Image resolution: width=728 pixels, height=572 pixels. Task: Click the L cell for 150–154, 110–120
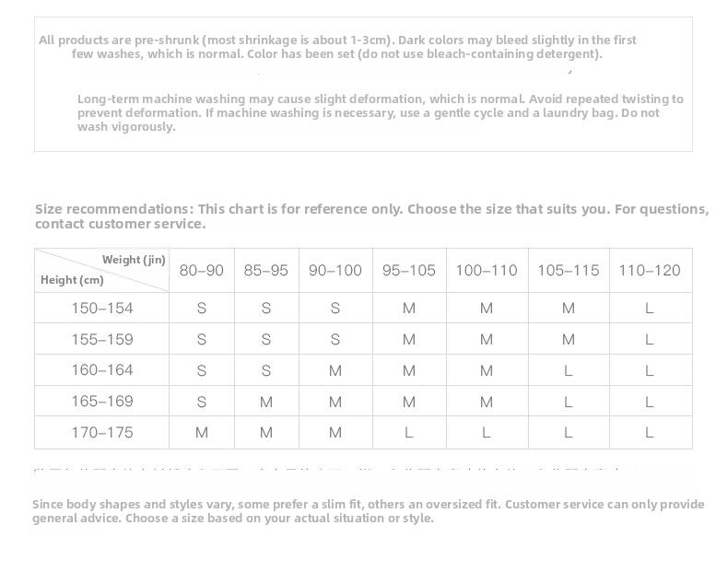point(650,309)
